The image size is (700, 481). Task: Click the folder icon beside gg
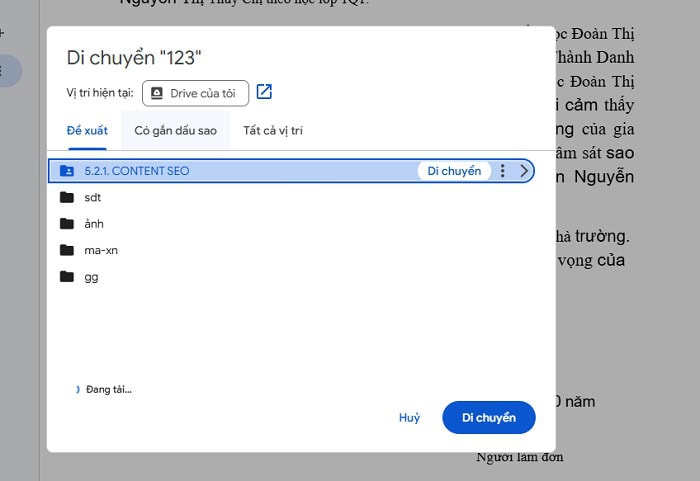pyautogui.click(x=67, y=276)
